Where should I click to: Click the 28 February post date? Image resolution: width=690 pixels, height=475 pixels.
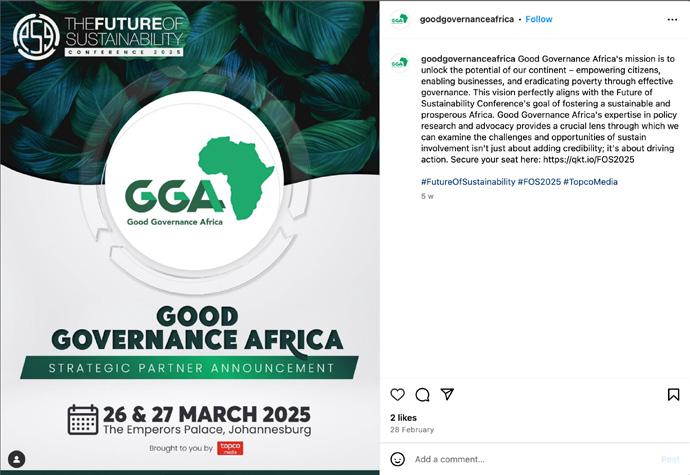click(x=412, y=429)
